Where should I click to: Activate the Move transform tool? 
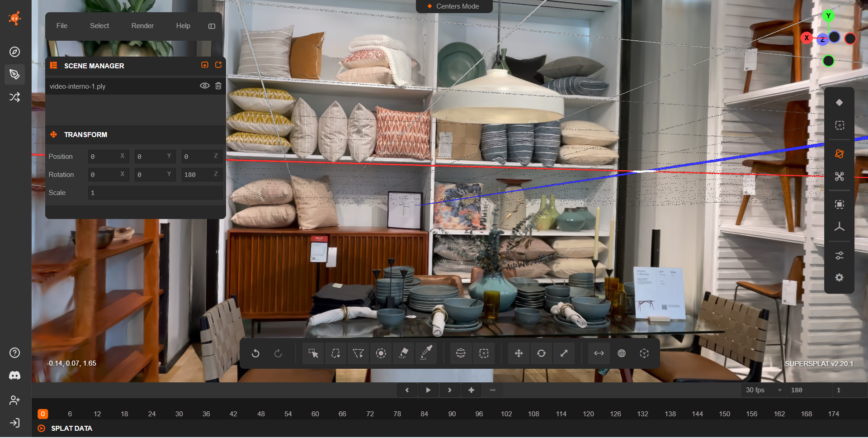click(519, 353)
